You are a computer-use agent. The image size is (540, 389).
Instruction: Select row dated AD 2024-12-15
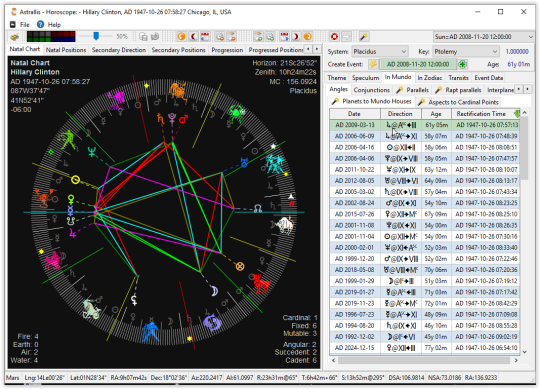click(424, 348)
